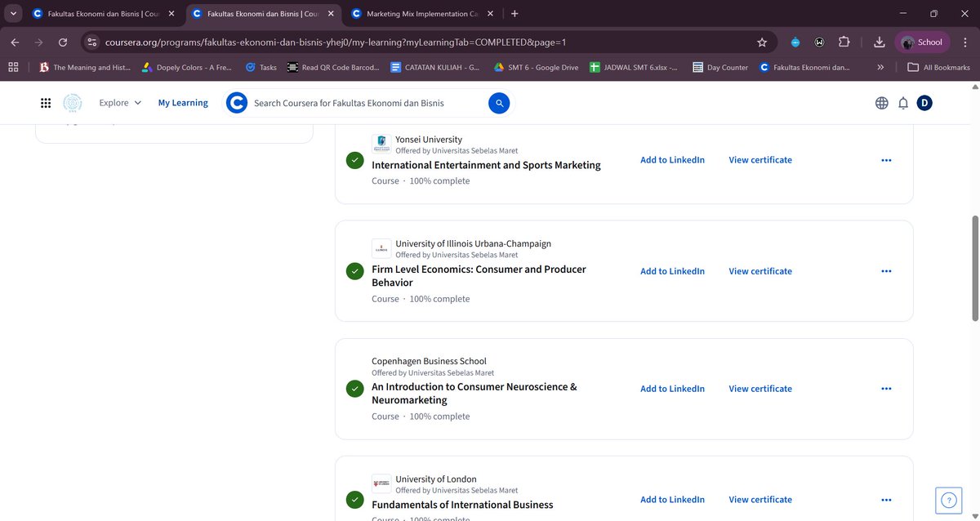Bookmark this page with the star icon
The image size is (980, 521).
[762, 42]
